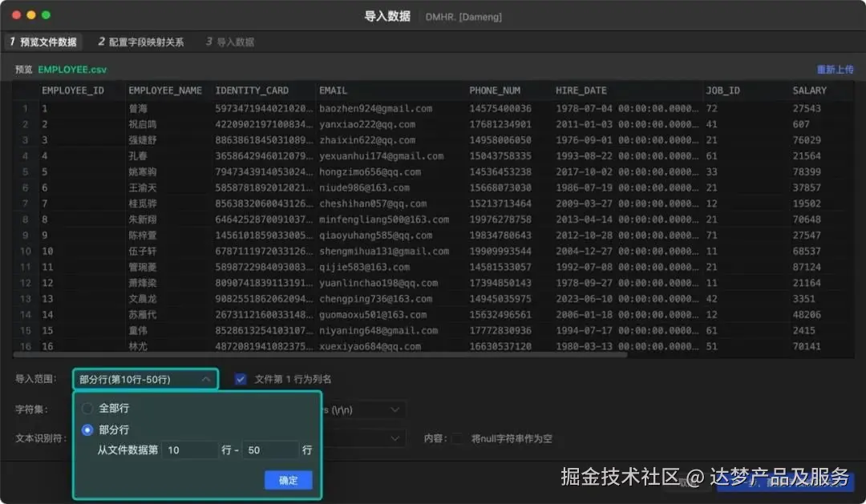Select email cell guomaoxu501@163.com
Image resolution: width=866 pixels, height=504 pixels.
click(x=373, y=315)
